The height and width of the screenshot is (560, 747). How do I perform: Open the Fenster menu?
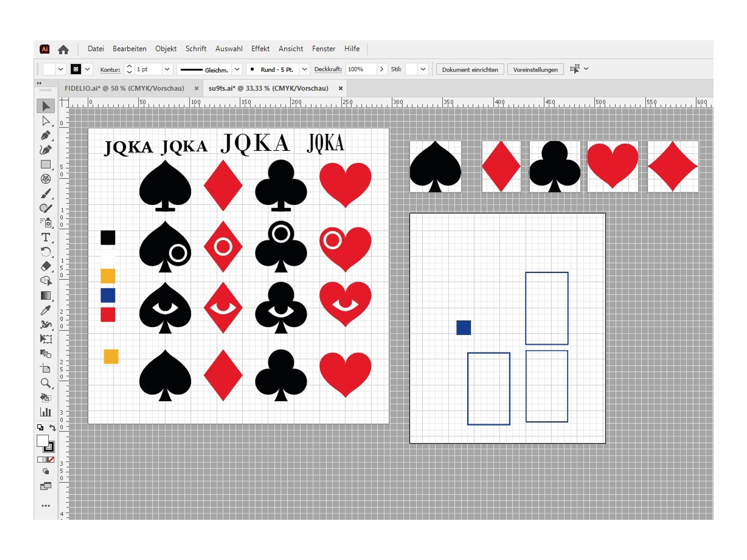(x=323, y=49)
